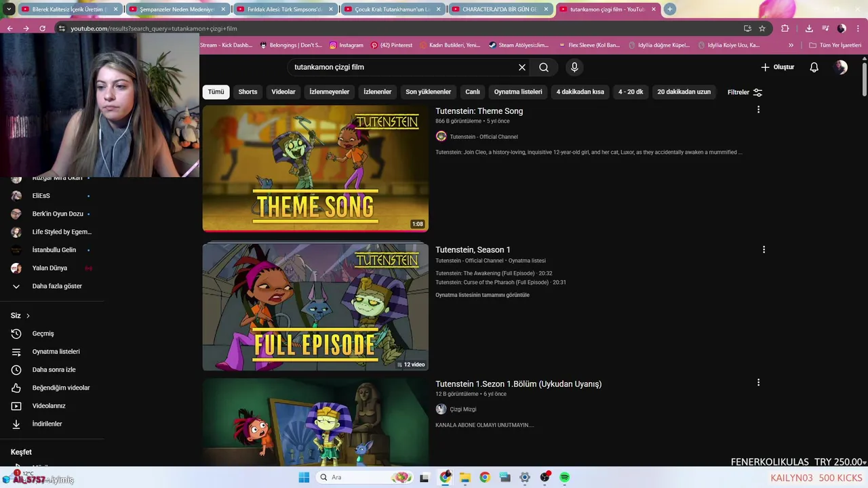Open the Filtreler filter menu
Viewport: 868px width, 488px height.
[745, 92]
